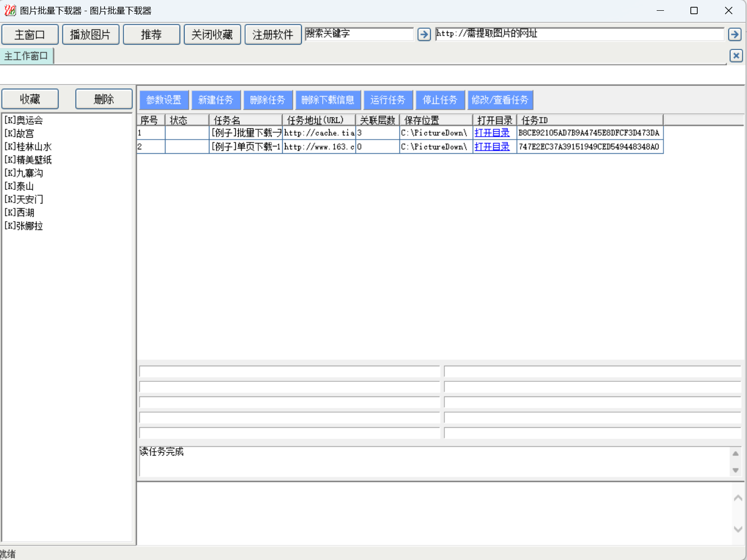The height and width of the screenshot is (560, 747).
Task: Click the 删除下载信息 toolbar button
Action: pyautogui.click(x=328, y=100)
